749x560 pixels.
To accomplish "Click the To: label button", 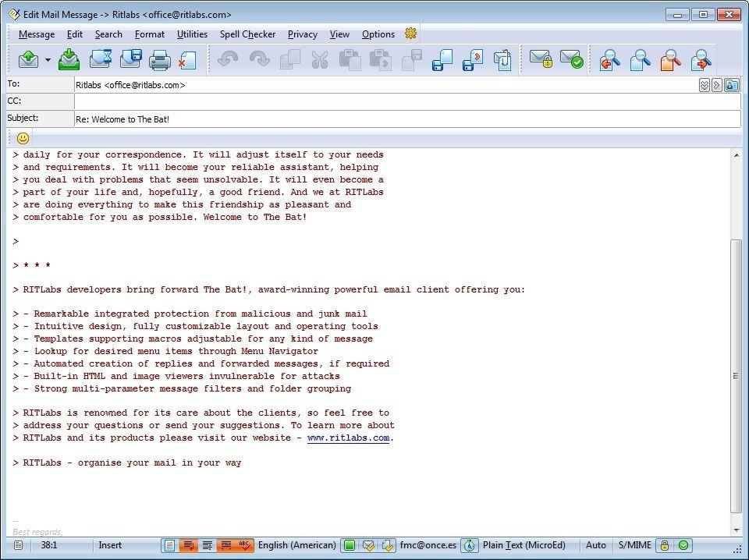I will click(40, 84).
